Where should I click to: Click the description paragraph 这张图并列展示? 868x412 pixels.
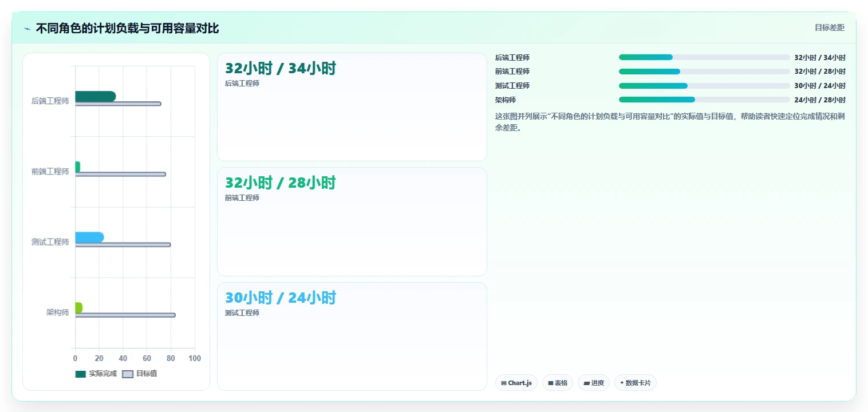click(670, 122)
